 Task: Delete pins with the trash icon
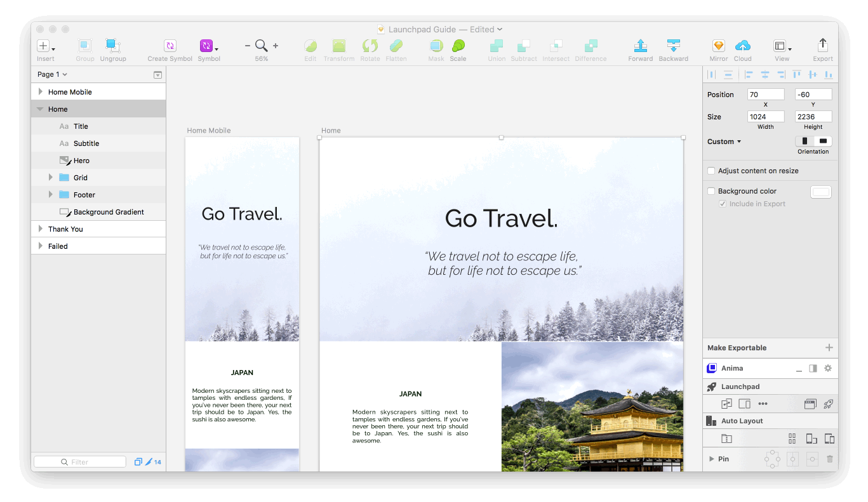point(829,459)
